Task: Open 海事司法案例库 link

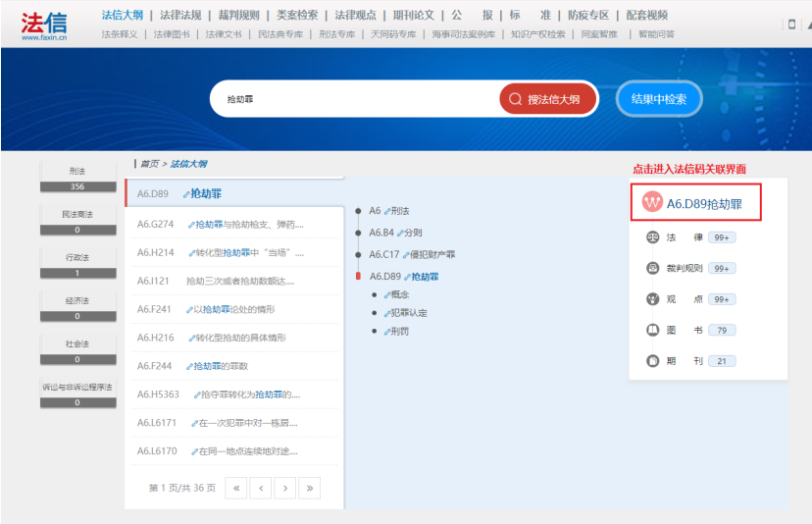Action: pyautogui.click(x=464, y=34)
